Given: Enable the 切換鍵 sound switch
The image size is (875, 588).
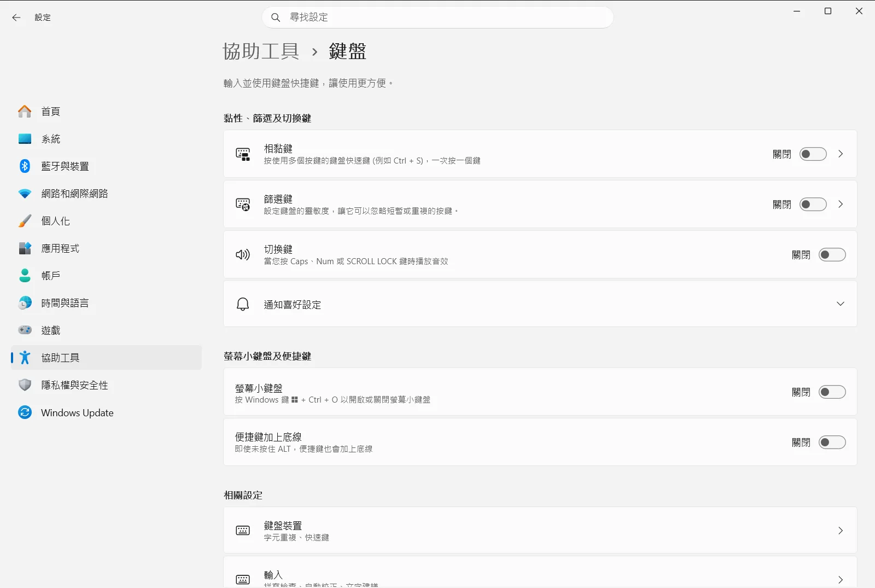Looking at the screenshot, I should [x=832, y=255].
